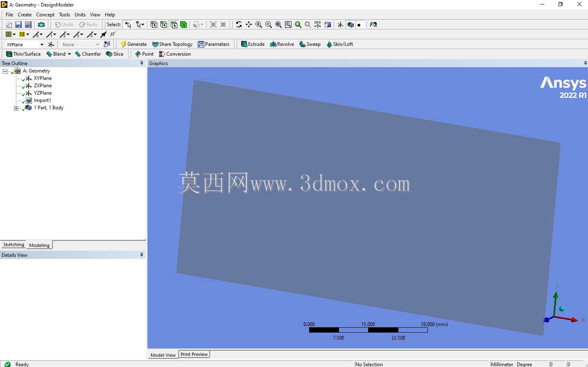Open the Create menu
The image size is (588, 367).
[x=25, y=15]
